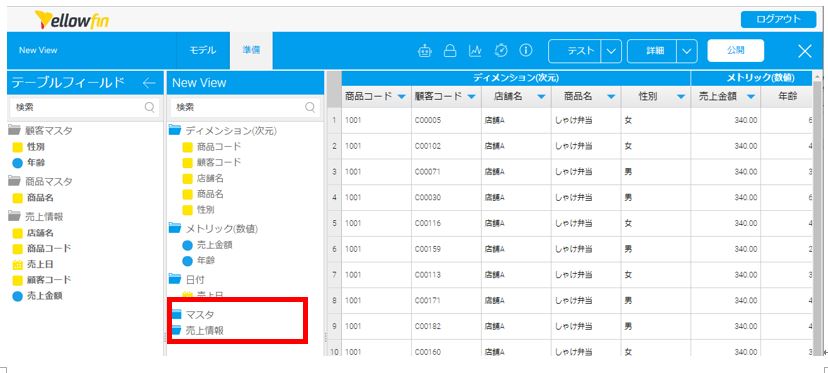Click cell C00116 in row 5
The height and width of the screenshot is (373, 828).
click(446, 223)
